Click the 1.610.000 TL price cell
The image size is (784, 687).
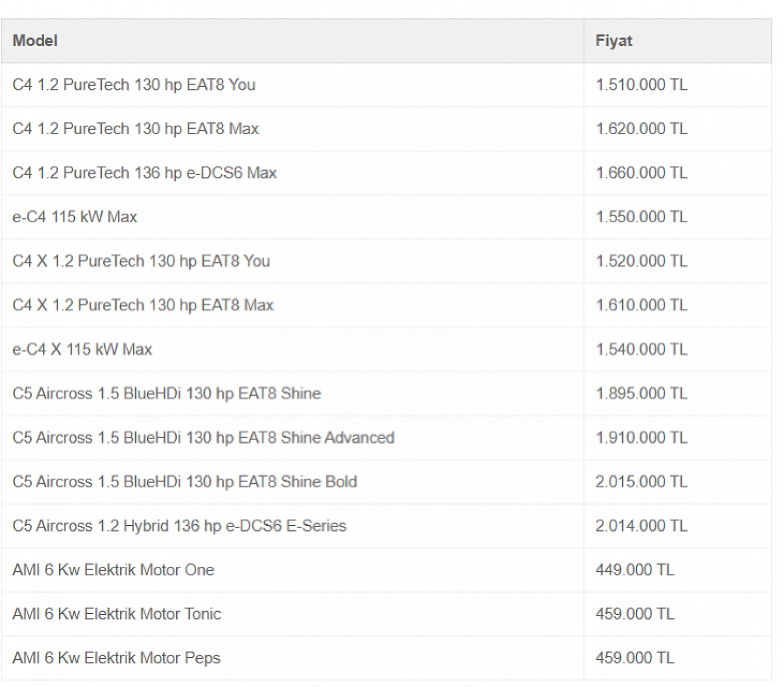coord(641,305)
